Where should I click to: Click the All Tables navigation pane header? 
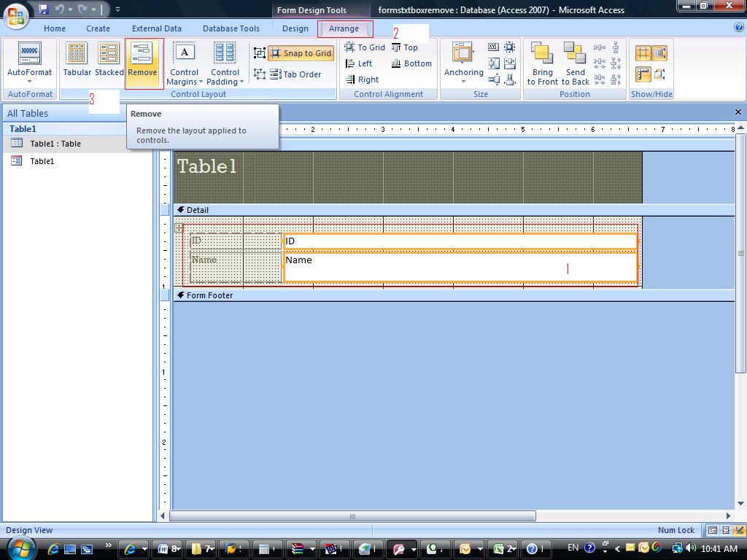64,113
